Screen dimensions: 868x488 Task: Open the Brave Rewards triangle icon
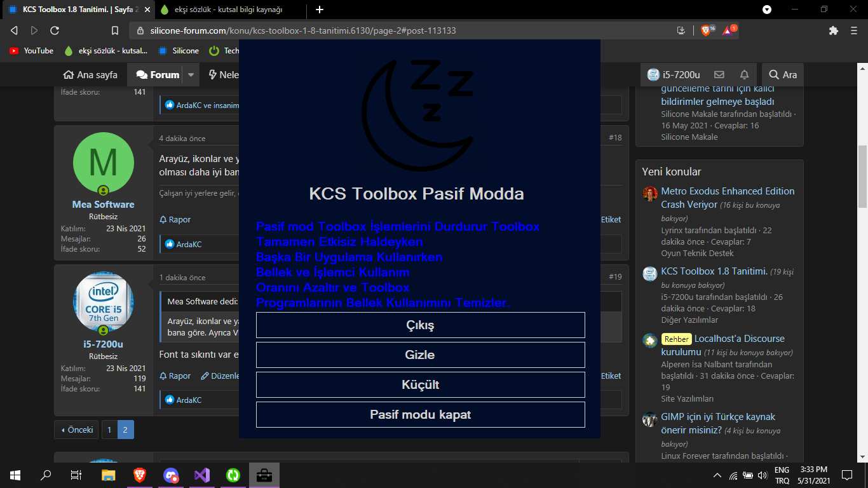tap(729, 30)
